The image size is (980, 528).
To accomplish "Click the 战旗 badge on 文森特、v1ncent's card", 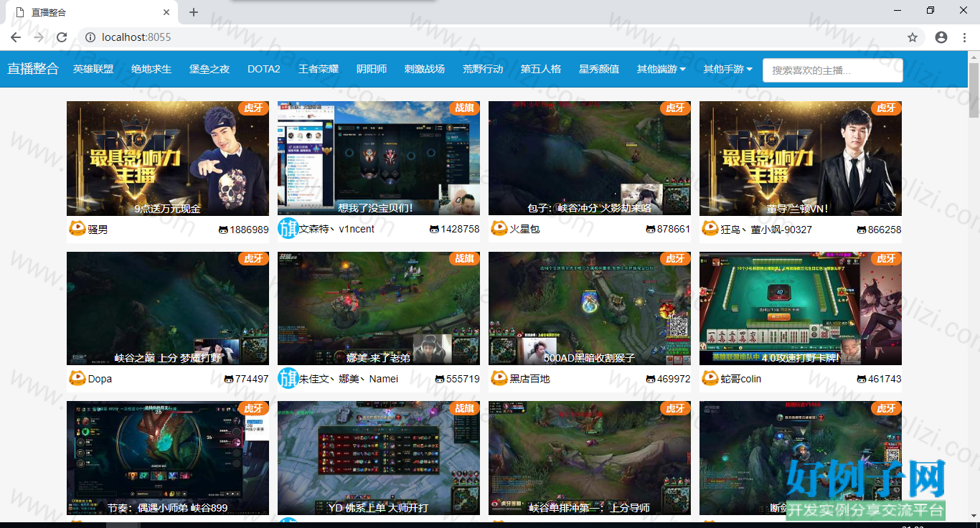I will [465, 108].
